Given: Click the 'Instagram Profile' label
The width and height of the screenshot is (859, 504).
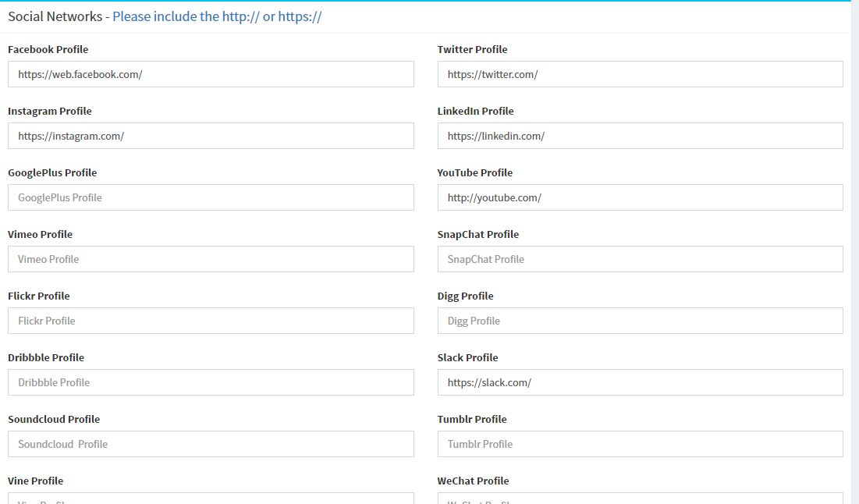Looking at the screenshot, I should point(50,112).
